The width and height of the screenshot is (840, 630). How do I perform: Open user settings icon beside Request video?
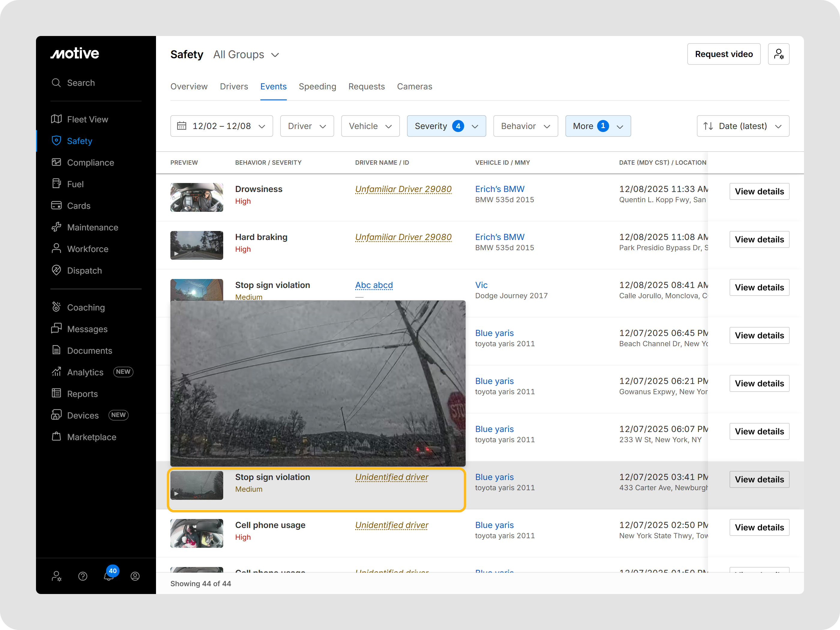pos(778,54)
